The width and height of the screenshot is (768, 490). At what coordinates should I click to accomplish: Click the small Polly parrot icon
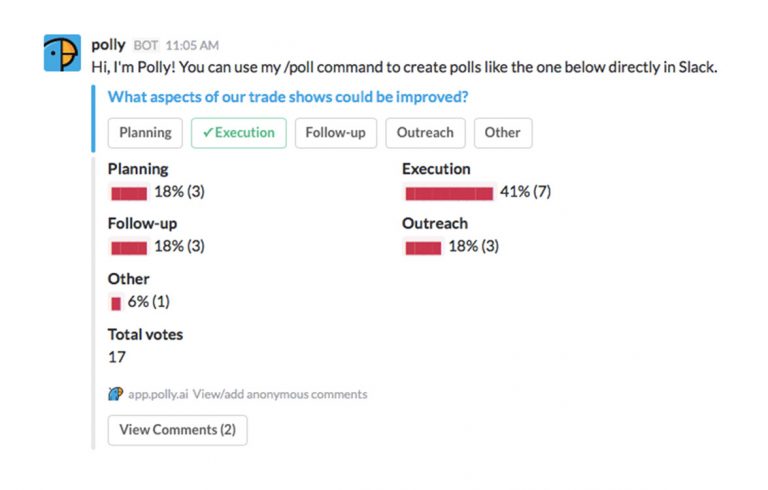(115, 394)
